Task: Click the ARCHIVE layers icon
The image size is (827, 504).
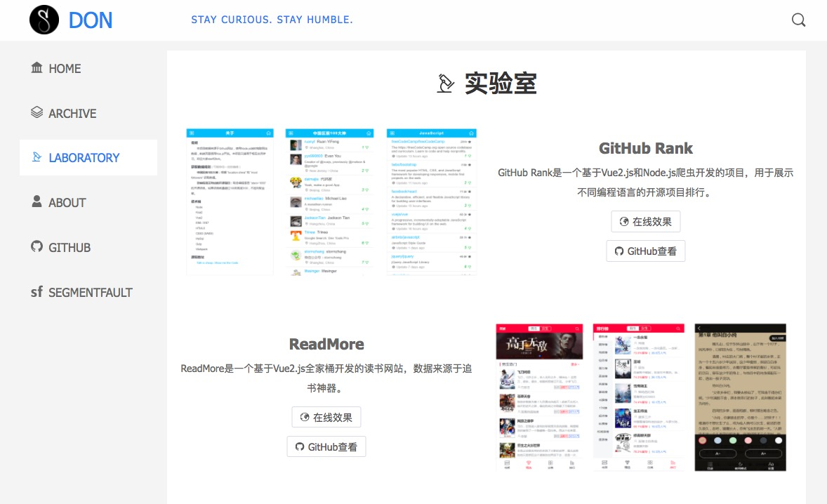Action: tap(37, 112)
